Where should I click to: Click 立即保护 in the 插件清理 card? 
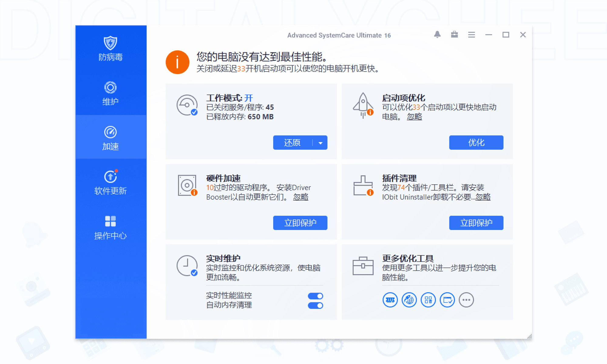[x=476, y=223]
